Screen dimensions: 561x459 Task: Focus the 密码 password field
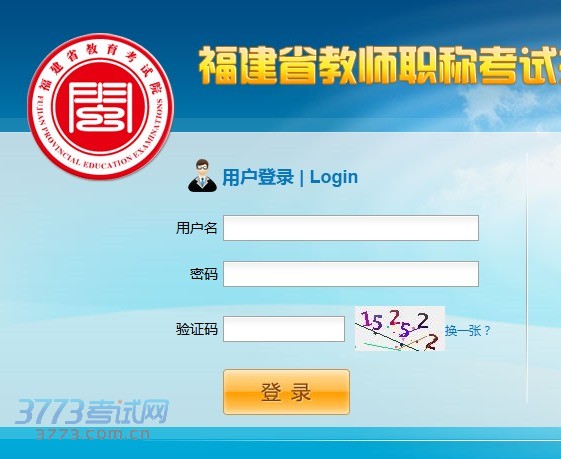pos(351,274)
